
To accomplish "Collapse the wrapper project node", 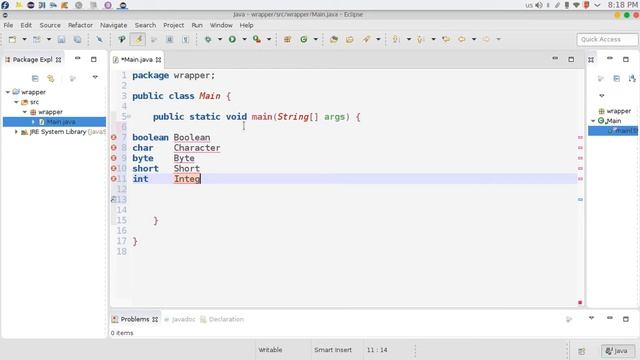I will (8, 92).
